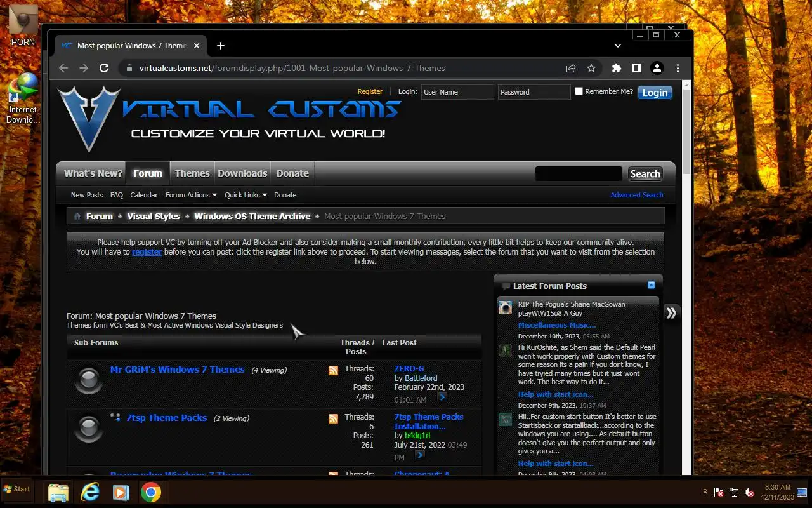Click the Chrome icon in the taskbar
The width and height of the screenshot is (812, 508).
click(151, 493)
